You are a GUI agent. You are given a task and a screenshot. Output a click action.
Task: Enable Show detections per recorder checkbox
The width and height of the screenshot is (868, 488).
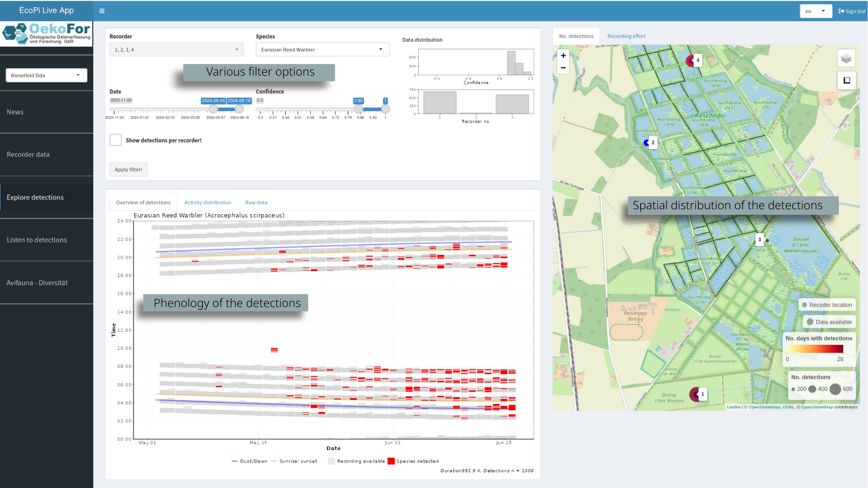[x=116, y=140]
